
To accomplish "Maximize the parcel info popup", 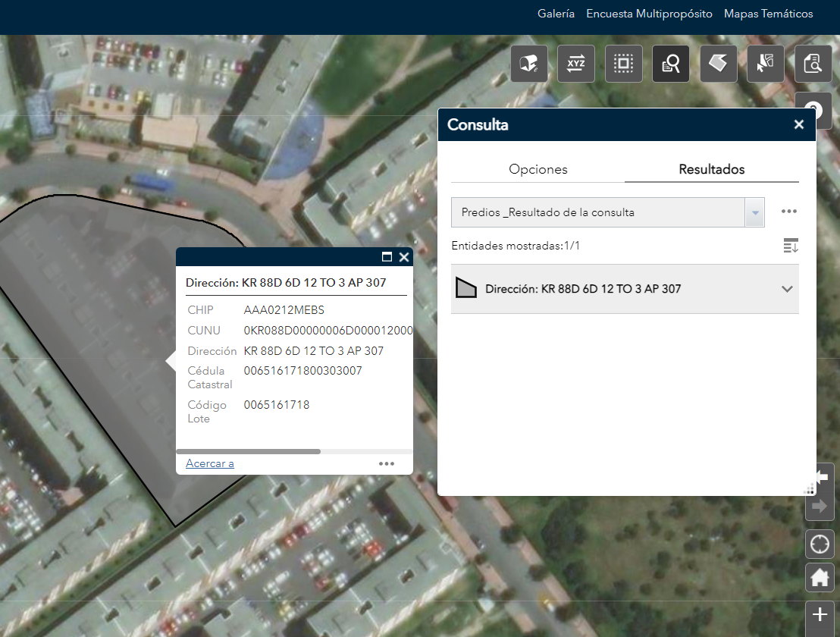I will tap(387, 257).
